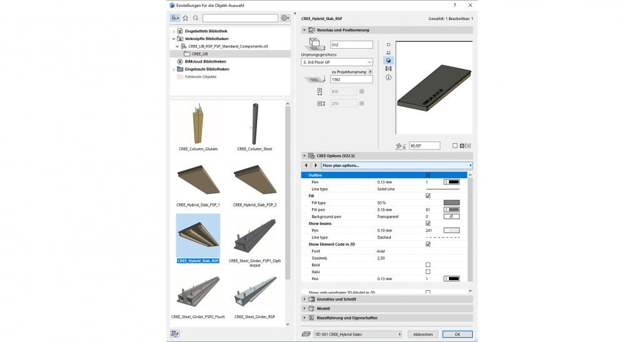The image size is (644, 342).
Task: Click the OK button
Action: tap(457, 334)
